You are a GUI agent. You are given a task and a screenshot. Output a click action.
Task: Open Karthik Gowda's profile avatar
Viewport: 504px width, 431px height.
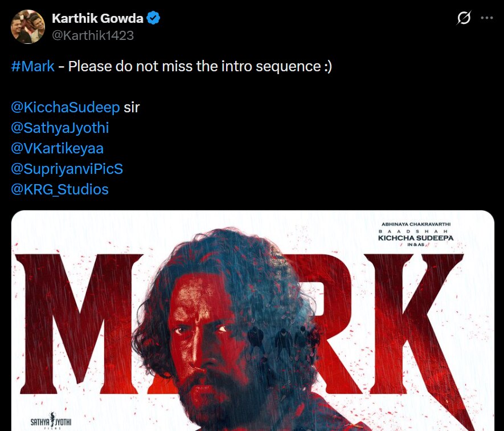(28, 27)
